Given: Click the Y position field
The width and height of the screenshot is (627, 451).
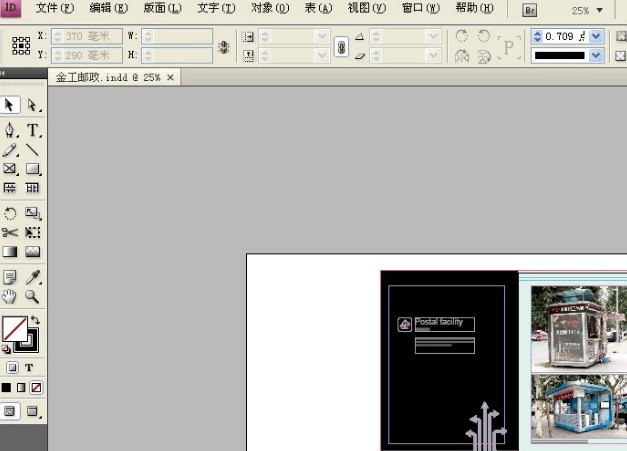Looking at the screenshot, I should coord(87,55).
